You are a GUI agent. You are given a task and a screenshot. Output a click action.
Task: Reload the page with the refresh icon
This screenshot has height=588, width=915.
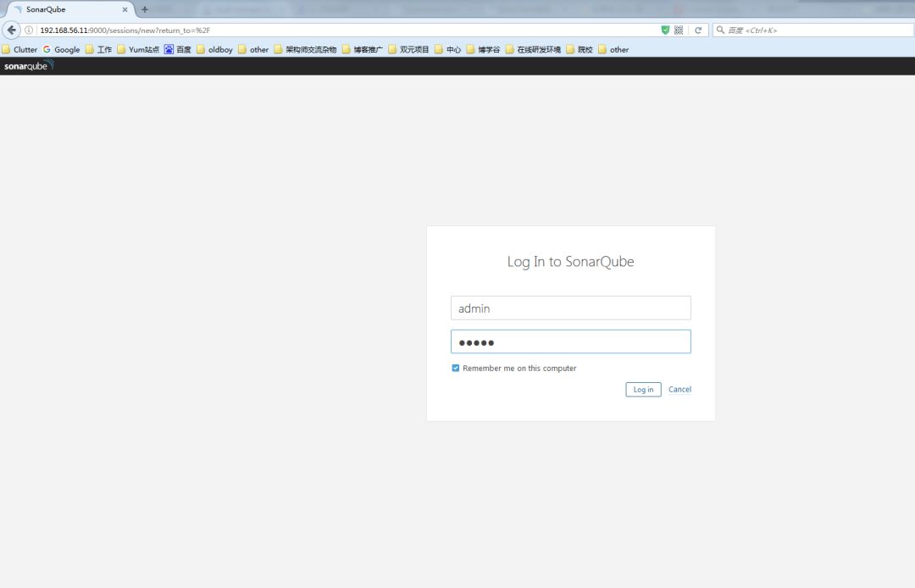click(698, 31)
